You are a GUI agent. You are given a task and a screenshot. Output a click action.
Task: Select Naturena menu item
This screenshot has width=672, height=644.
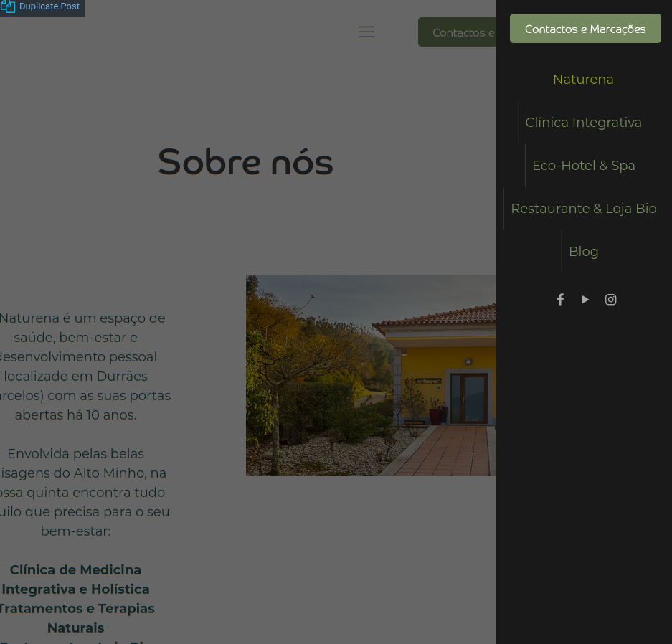(x=583, y=80)
